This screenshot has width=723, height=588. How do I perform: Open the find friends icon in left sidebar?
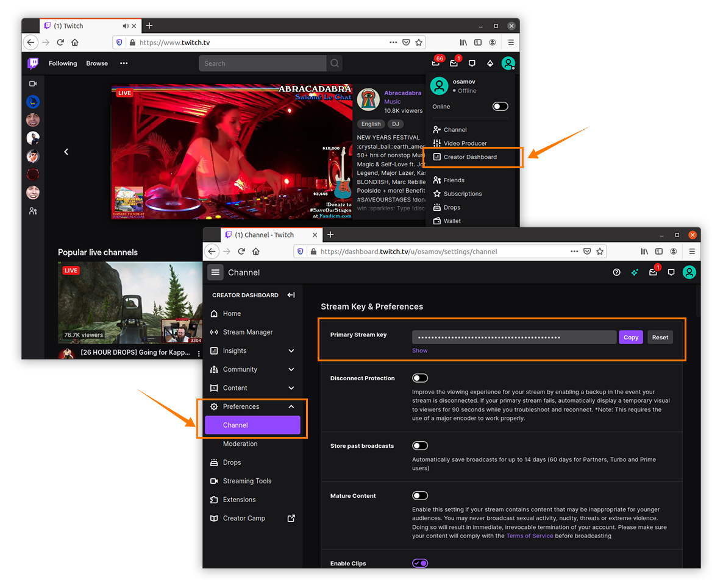(x=33, y=211)
